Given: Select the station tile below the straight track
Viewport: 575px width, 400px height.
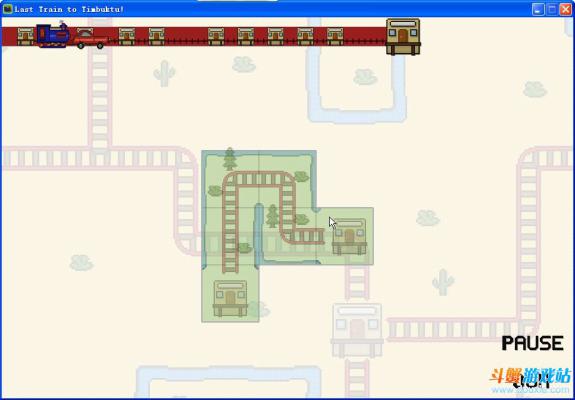Looking at the screenshot, I should tap(230, 293).
